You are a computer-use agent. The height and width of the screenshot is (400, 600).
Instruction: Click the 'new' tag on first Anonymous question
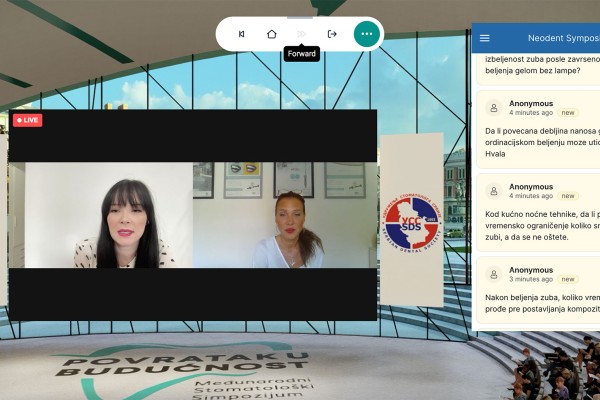tap(569, 113)
